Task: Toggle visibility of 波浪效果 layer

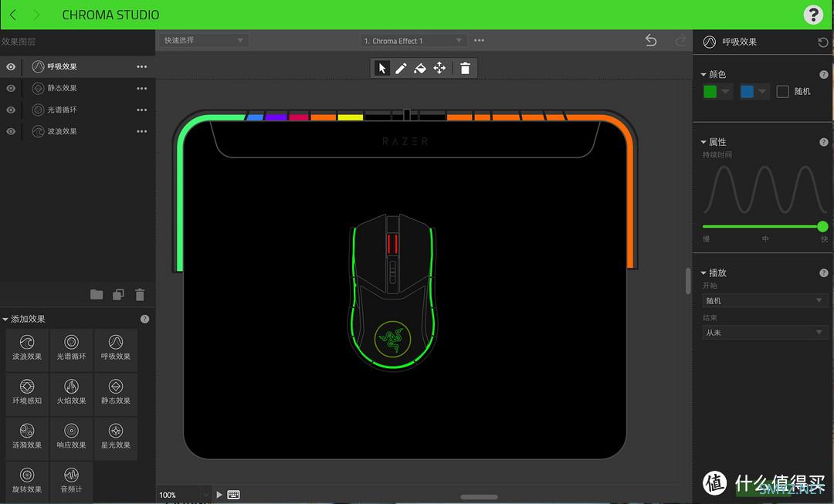Action: [11, 131]
